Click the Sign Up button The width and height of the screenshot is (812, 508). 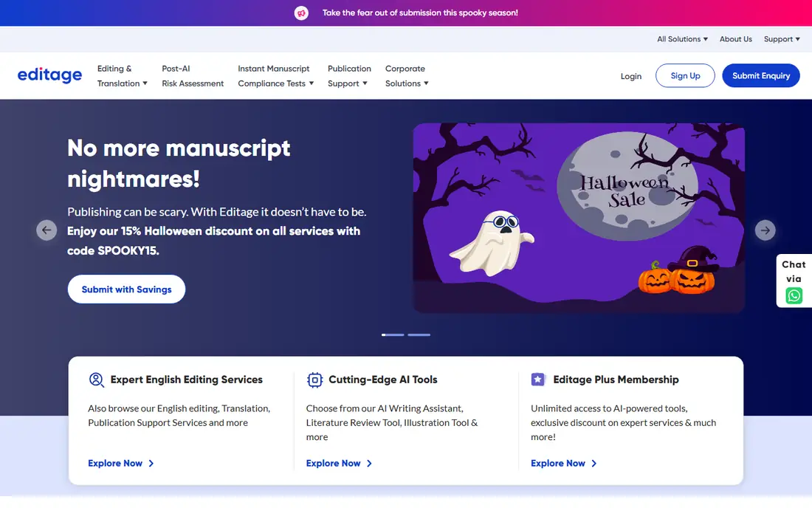tap(685, 75)
